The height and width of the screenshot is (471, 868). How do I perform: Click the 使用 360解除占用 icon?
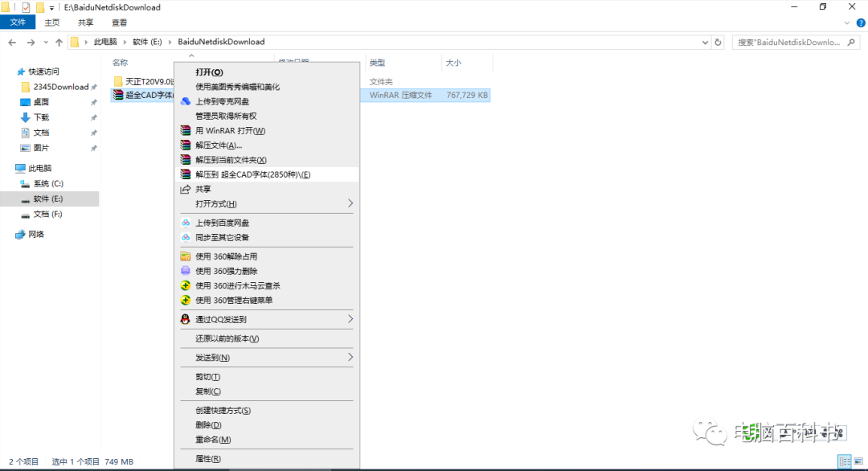186,256
